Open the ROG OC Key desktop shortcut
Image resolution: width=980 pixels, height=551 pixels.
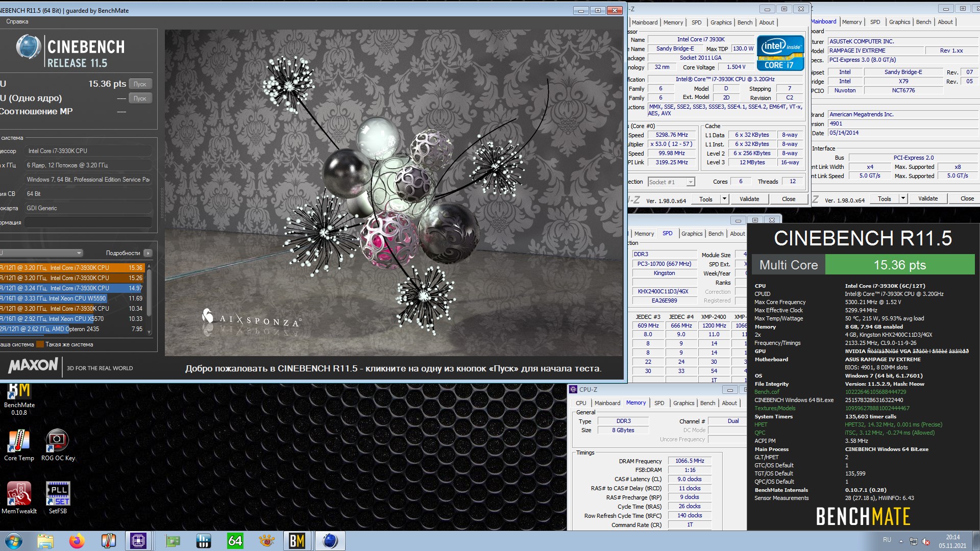tap(58, 445)
